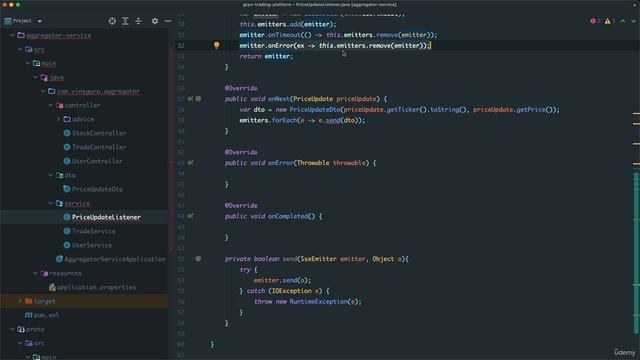Image resolution: width=640 pixels, height=360 pixels.
Task: Collapse the controller package
Action: (51, 105)
